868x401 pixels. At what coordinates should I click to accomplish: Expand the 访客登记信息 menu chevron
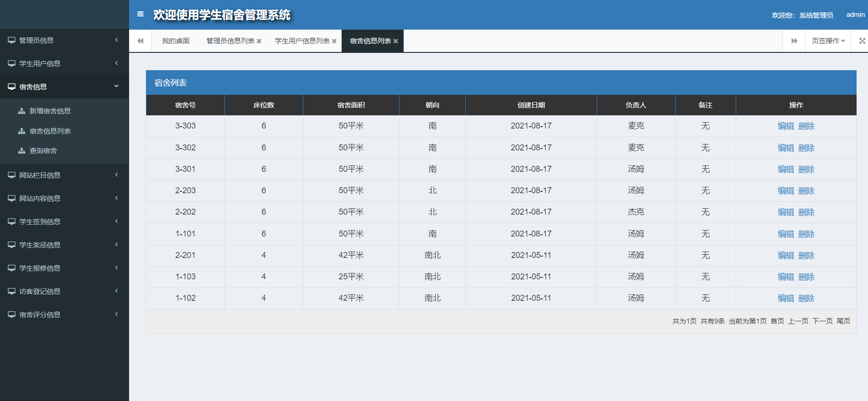[x=116, y=291]
